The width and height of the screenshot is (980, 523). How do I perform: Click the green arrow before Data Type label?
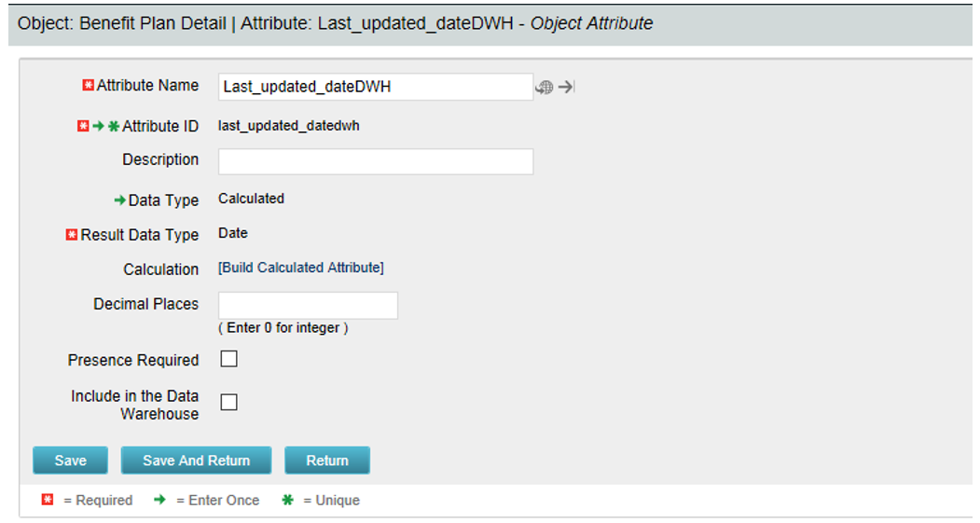pos(120,200)
